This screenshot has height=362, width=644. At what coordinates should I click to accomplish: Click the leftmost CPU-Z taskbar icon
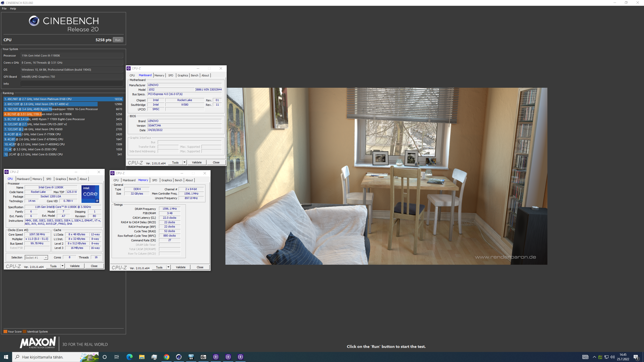tap(216, 357)
